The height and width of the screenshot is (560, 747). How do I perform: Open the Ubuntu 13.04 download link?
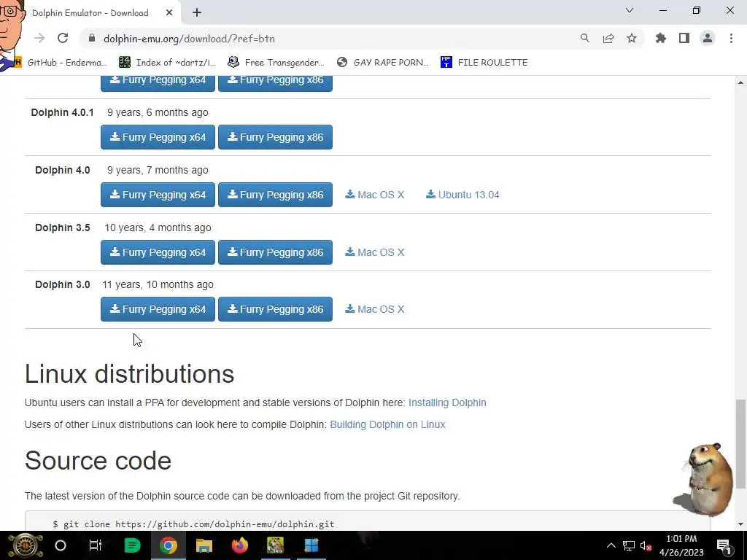pos(462,195)
